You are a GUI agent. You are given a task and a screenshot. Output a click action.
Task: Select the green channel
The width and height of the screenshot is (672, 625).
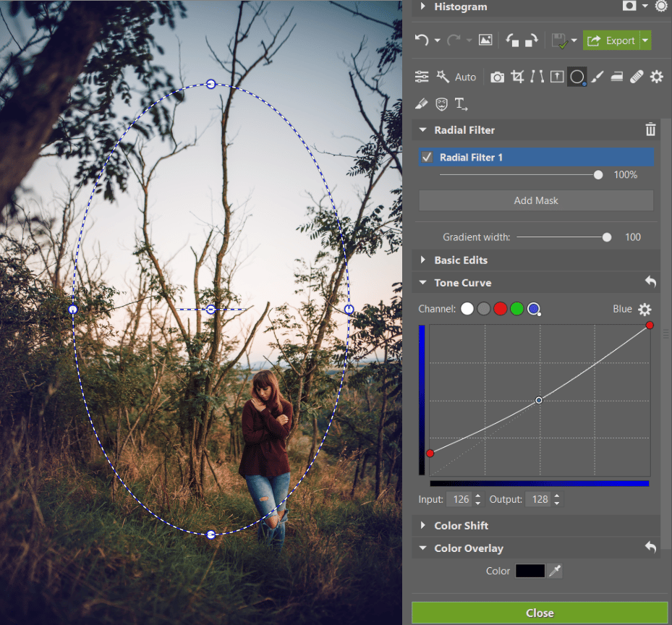[x=517, y=309]
